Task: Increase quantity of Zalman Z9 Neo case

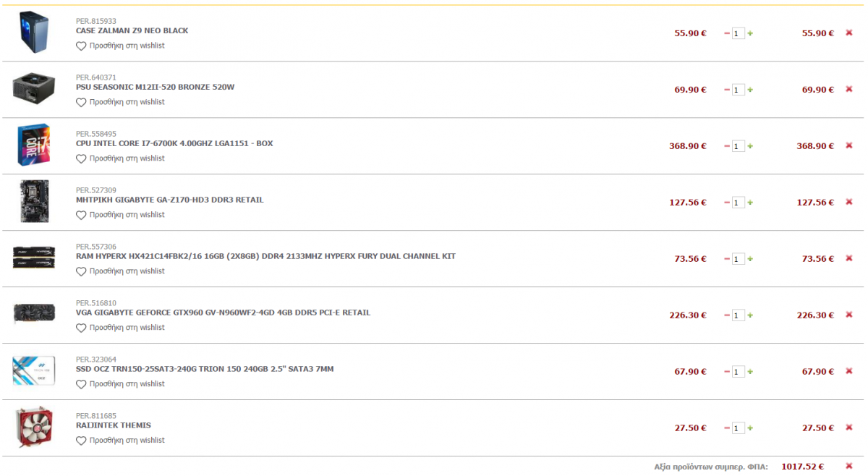Action: tap(750, 33)
